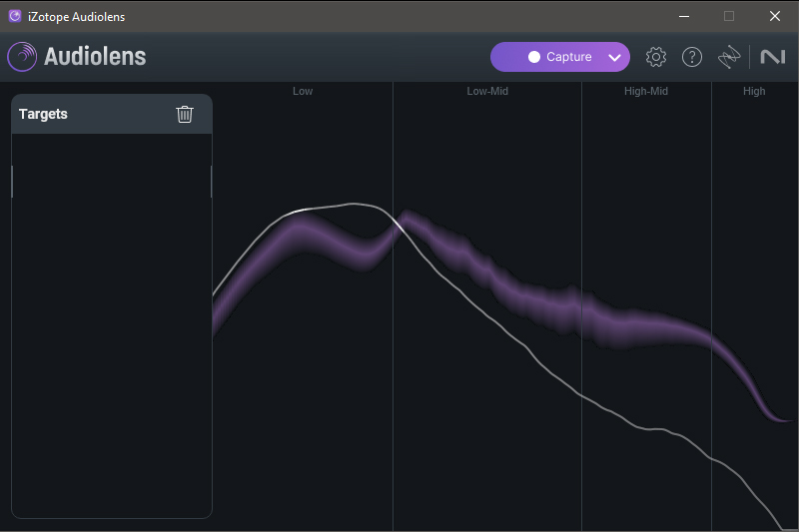
Task: Expand the Capture dropdown arrow
Action: tap(614, 57)
